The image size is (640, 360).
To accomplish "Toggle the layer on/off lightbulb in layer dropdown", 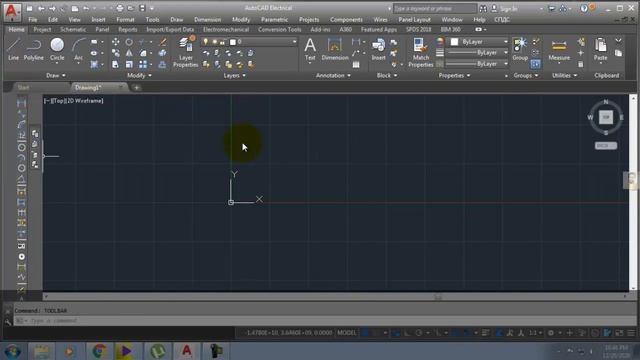I will (206, 42).
